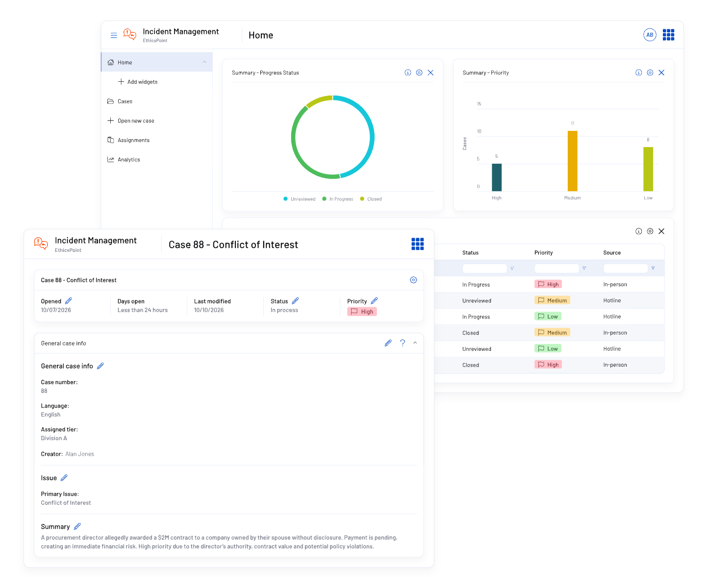Image resolution: width=706 pixels, height=588 pixels.
Task: Edit the case Status with pencil icon
Action: click(295, 301)
